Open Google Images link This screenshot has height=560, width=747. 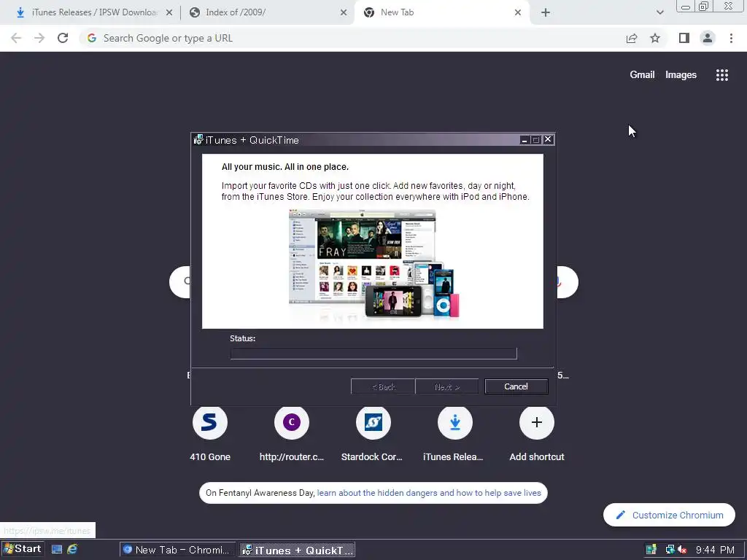coord(681,75)
